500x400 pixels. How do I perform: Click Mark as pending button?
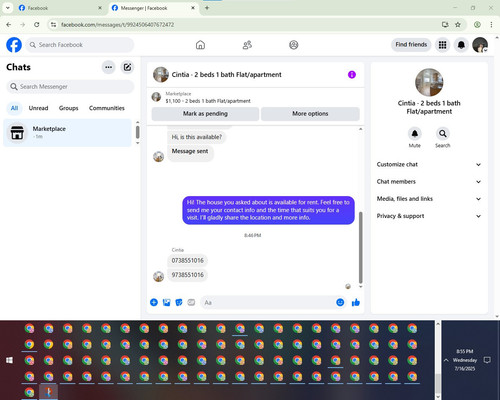(205, 114)
